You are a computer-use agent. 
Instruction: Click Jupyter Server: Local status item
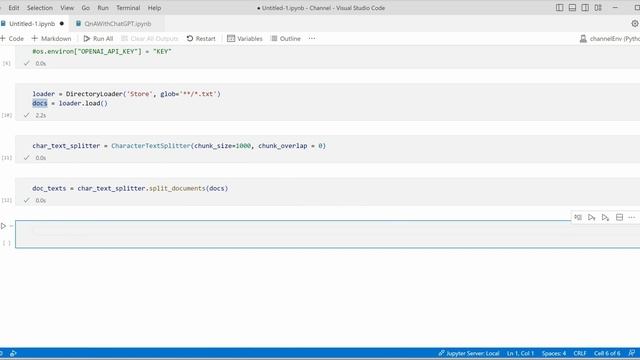[x=469, y=353]
